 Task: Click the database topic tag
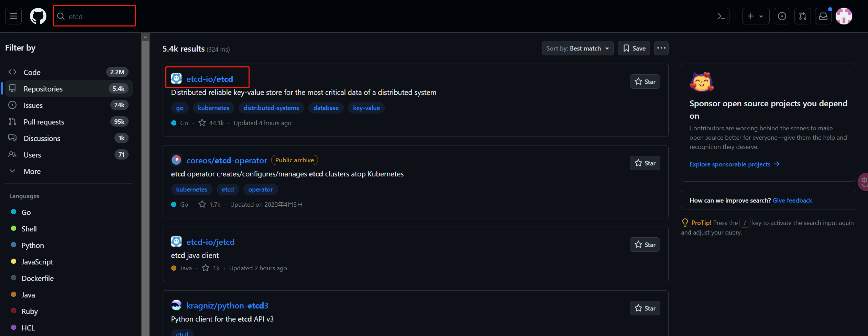tap(326, 108)
